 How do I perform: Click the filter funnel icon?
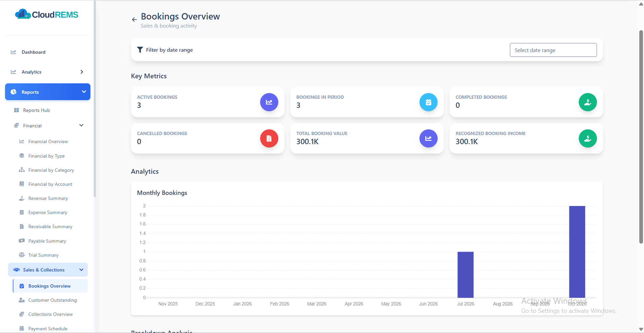point(140,50)
